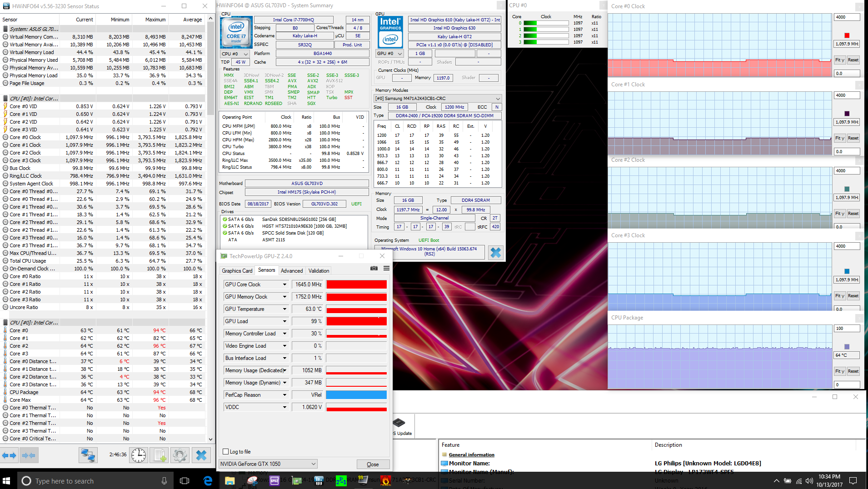Image resolution: width=868 pixels, height=489 pixels.
Task: Open the GPU Temperature sensor dropdown
Action: [285, 309]
